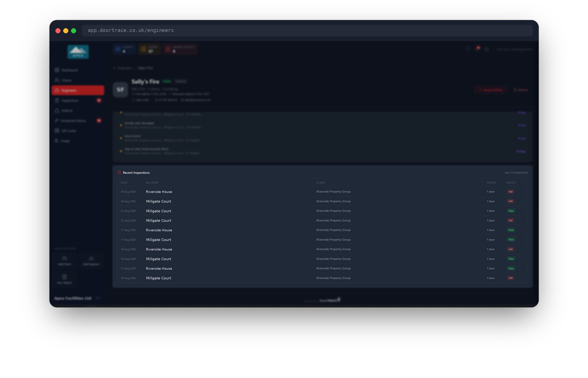The height and width of the screenshot is (378, 588).
Task: Click the SF avatar for Sally's Fire
Action: pos(120,90)
